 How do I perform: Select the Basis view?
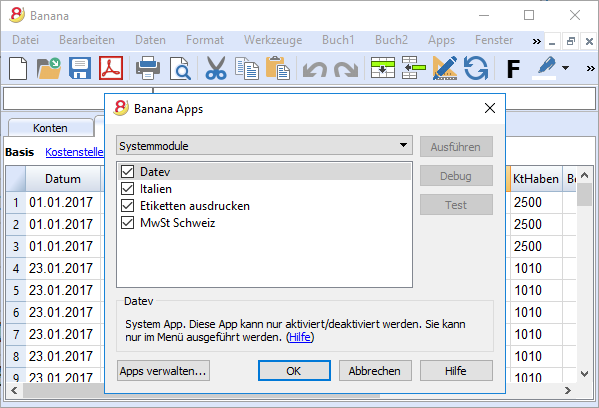point(19,152)
